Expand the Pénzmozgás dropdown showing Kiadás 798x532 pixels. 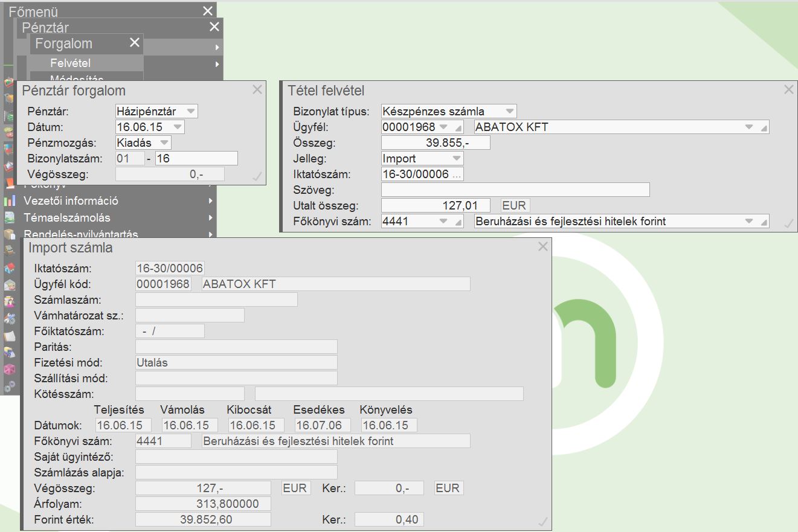click(164, 143)
